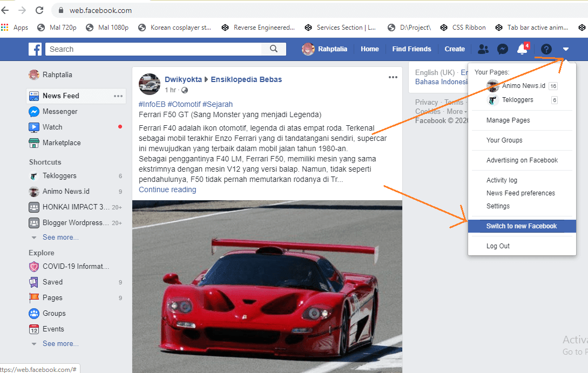Image resolution: width=588 pixels, height=373 pixels.
Task: Open Dwikyokta profile link
Action: pyautogui.click(x=183, y=79)
